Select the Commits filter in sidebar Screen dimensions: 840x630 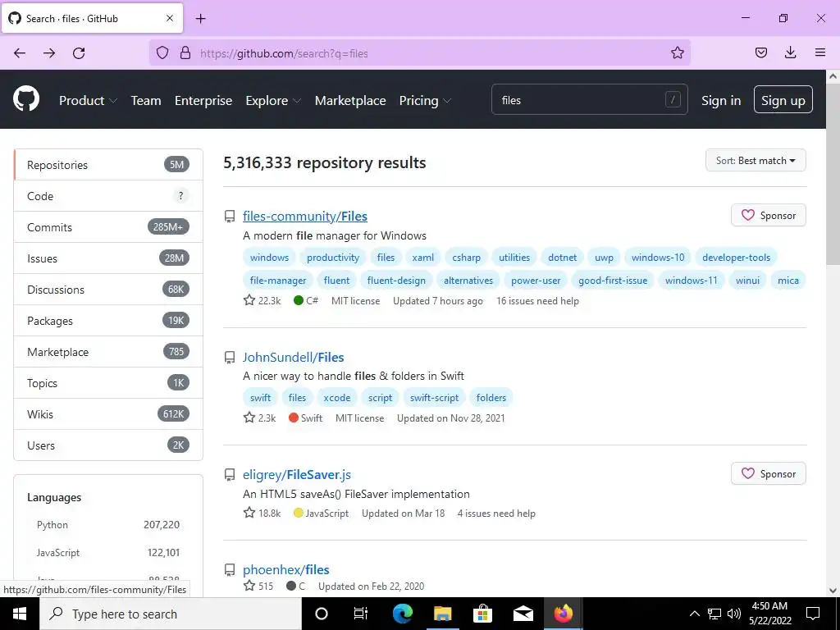tap(108, 227)
